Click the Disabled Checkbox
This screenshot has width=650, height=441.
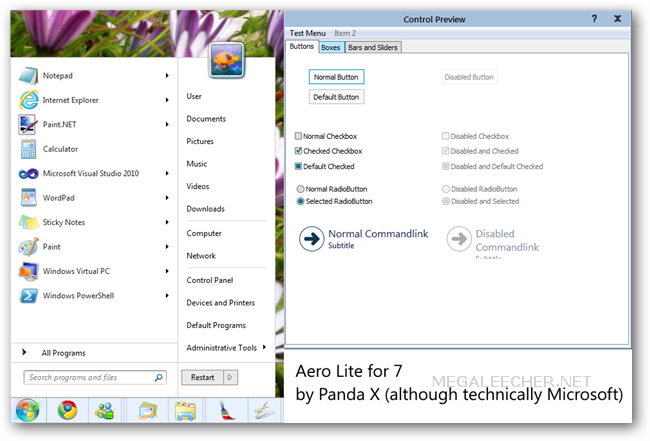(446, 136)
